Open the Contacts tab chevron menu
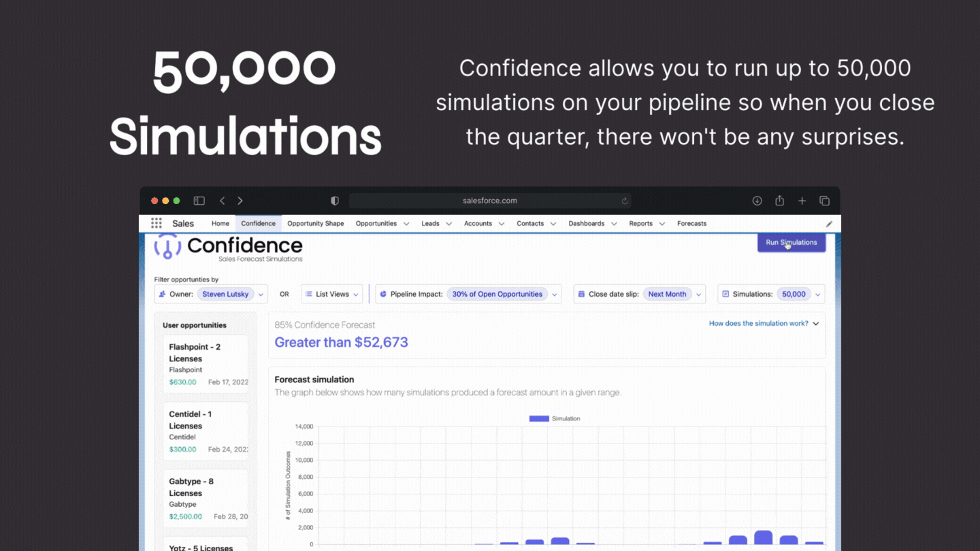This screenshot has width=980, height=551. [x=553, y=224]
